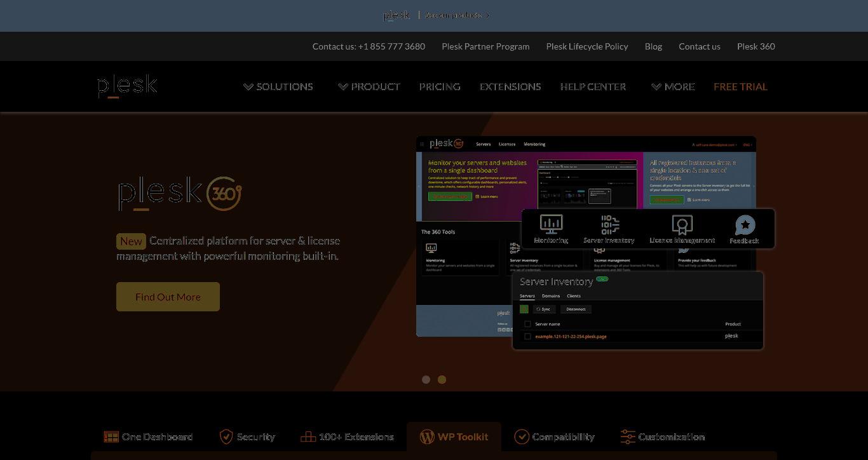Open the Extensions menu item
Screen dimensions: 868x460
[510, 86]
